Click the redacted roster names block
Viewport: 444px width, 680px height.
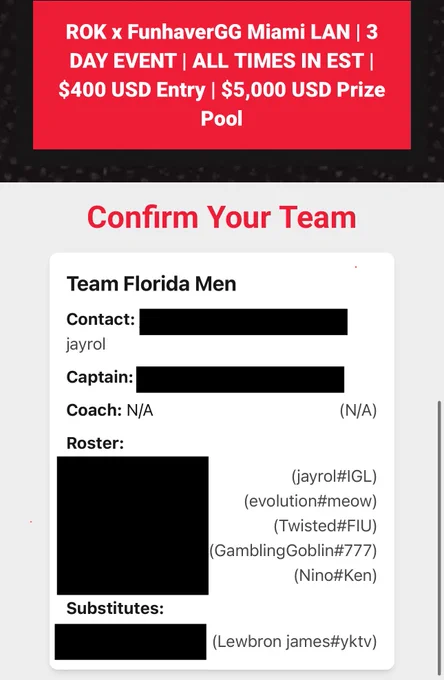point(133,525)
